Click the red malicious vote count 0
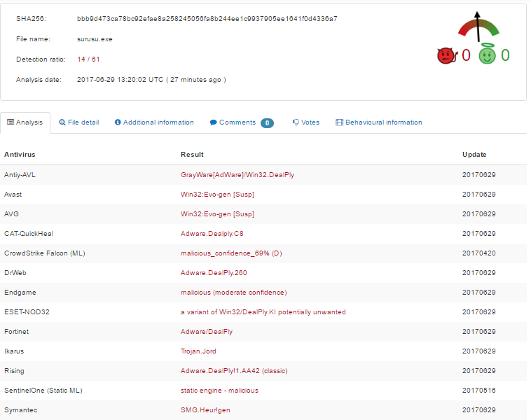This screenshot has height=420, width=531. point(467,55)
